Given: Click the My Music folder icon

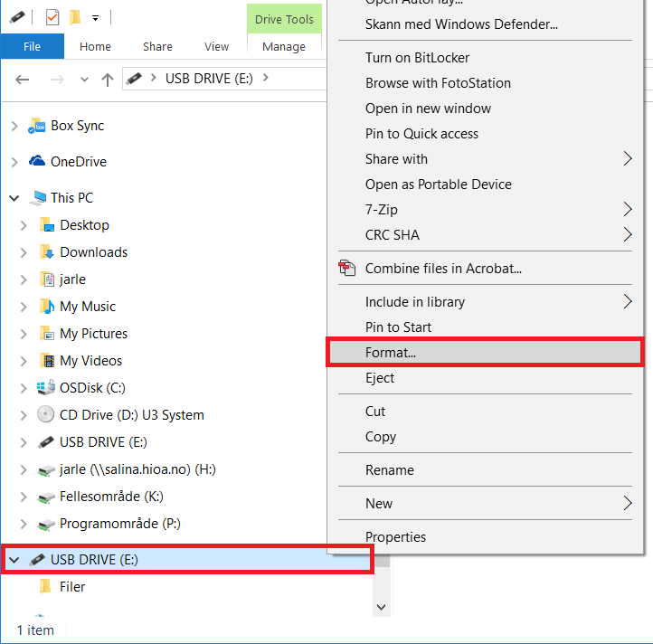Looking at the screenshot, I should point(47,306).
